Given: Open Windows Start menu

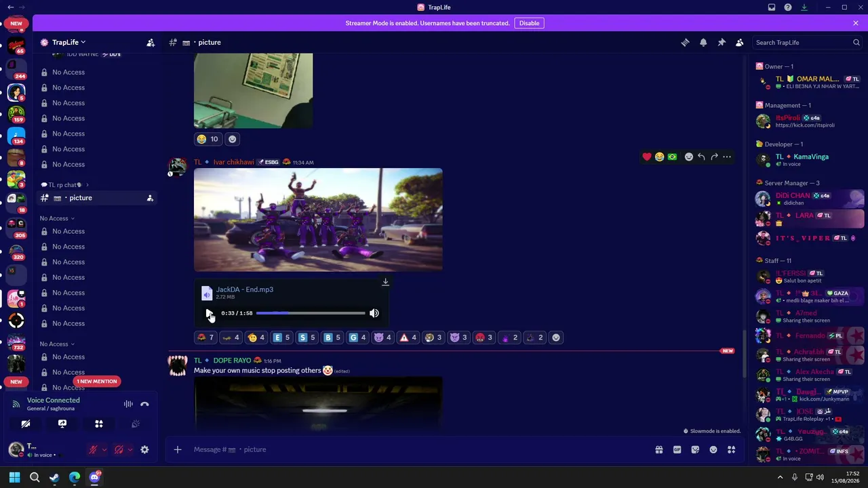Looking at the screenshot, I should pos(14,478).
